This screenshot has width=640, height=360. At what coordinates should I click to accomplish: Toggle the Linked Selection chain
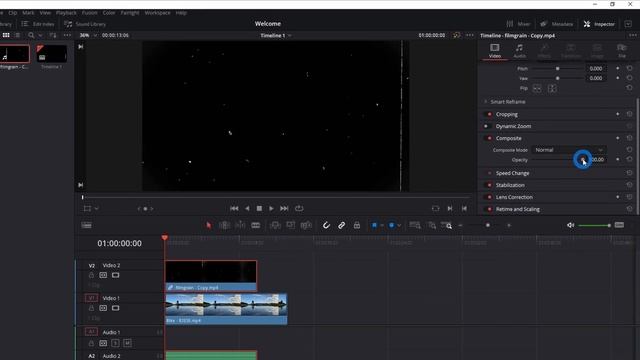342,225
